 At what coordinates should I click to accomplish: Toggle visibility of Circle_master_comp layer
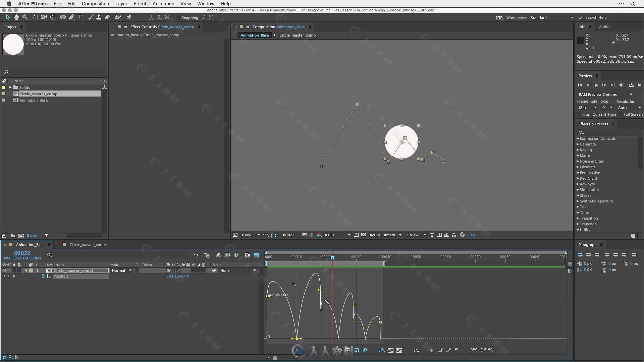[4, 270]
